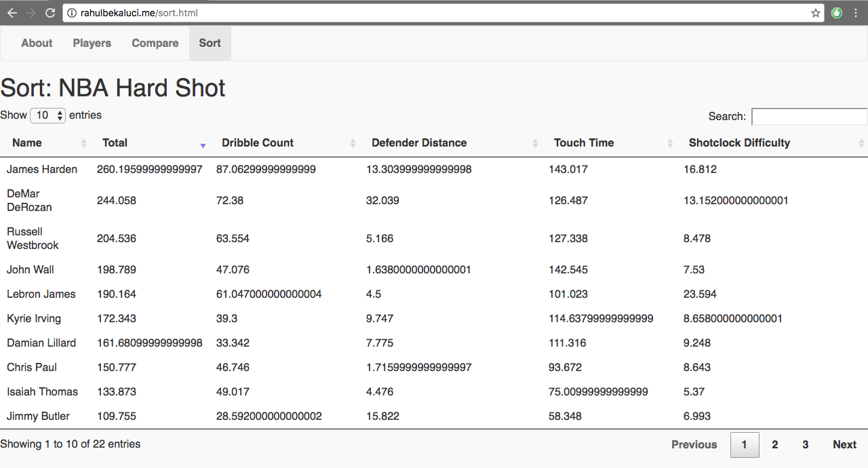This screenshot has height=468, width=868.
Task: Click the Next pagination button
Action: coord(845,445)
